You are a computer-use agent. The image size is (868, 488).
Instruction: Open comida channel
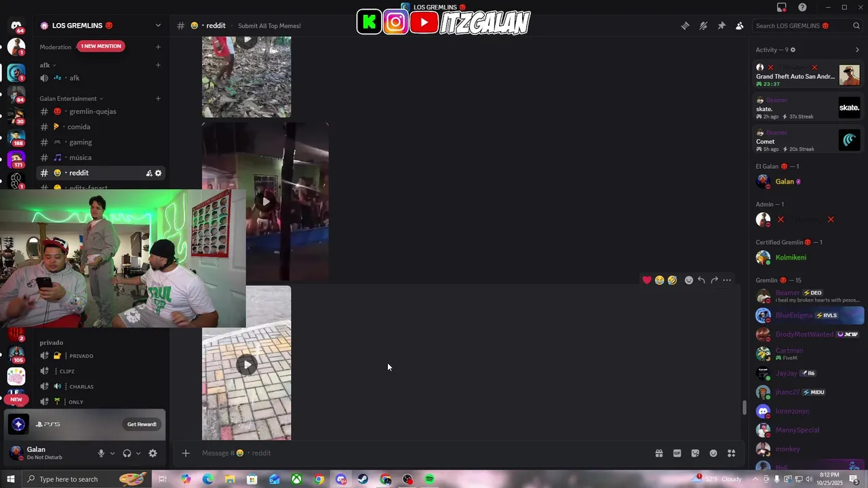pos(100,127)
